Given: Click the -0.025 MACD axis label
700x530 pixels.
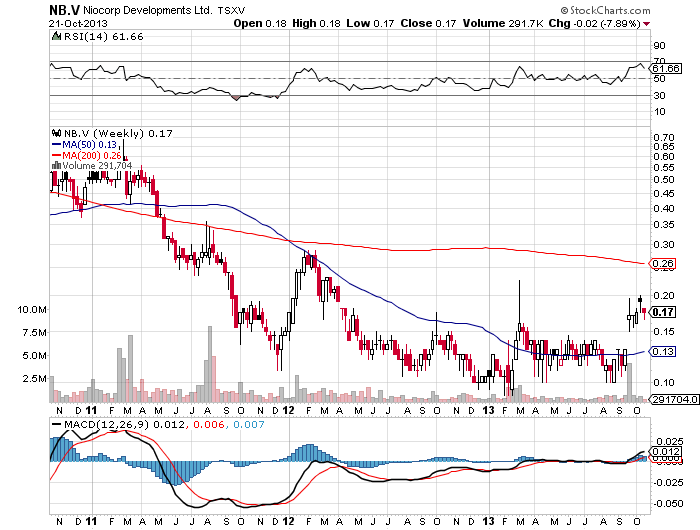Looking at the screenshot, I should [668, 483].
